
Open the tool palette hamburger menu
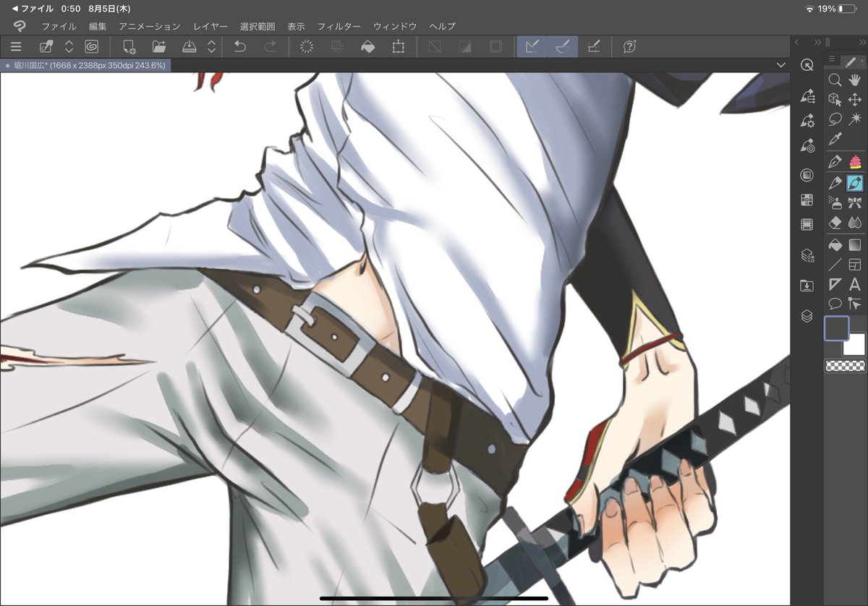coord(832,59)
